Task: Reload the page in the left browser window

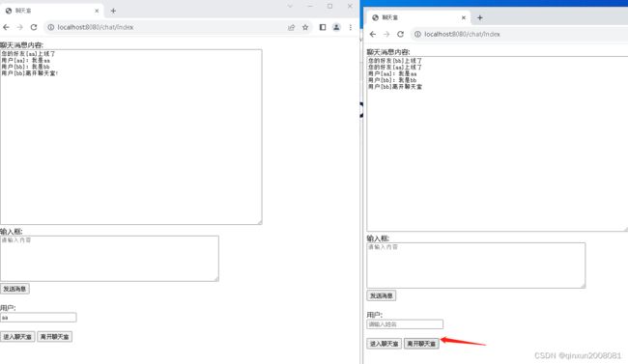Action: point(34,27)
